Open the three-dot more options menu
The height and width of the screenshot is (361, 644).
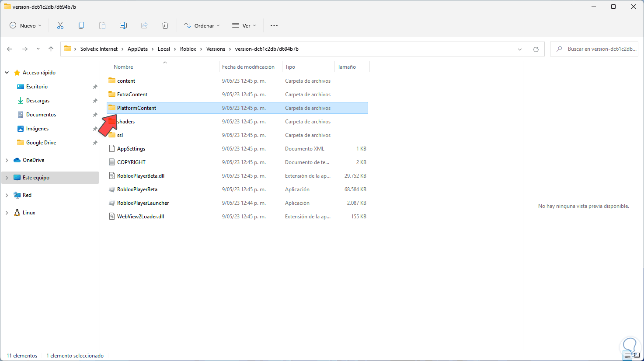274,25
